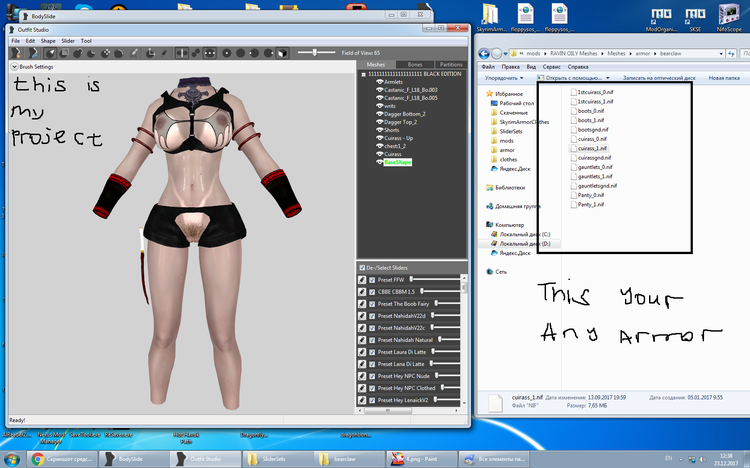Open the Shape menu
This screenshot has height=468, width=750.
click(48, 41)
